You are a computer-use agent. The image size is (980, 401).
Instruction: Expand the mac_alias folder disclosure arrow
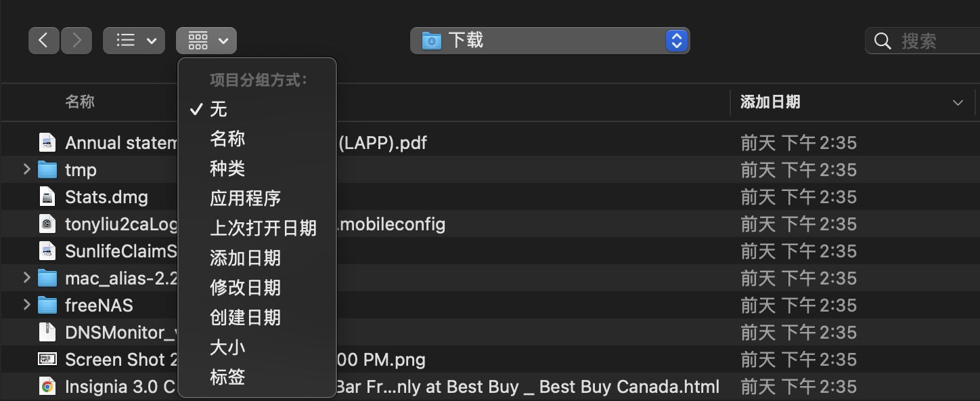(x=26, y=278)
